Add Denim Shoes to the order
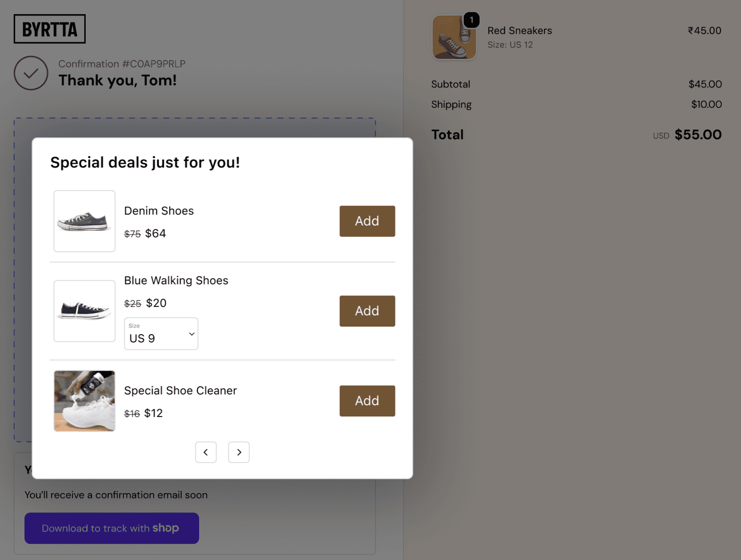Screen dimensions: 741x560 tap(367, 221)
